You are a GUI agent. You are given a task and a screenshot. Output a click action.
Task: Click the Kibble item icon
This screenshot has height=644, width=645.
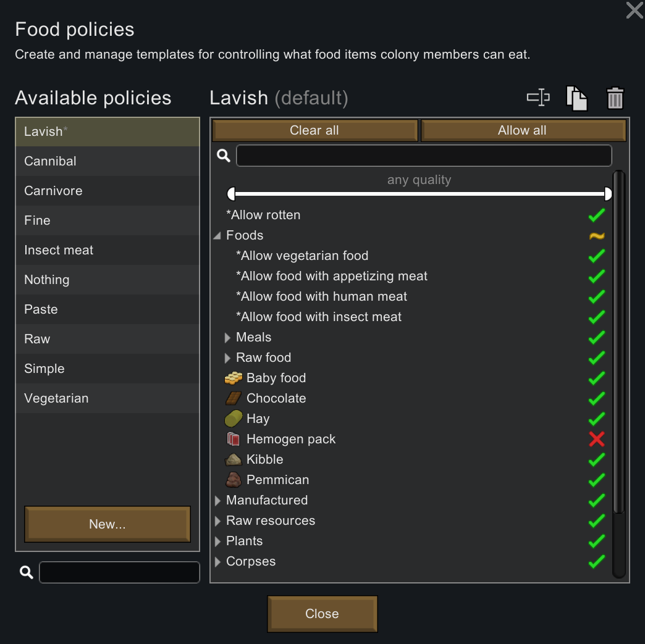pyautogui.click(x=233, y=459)
